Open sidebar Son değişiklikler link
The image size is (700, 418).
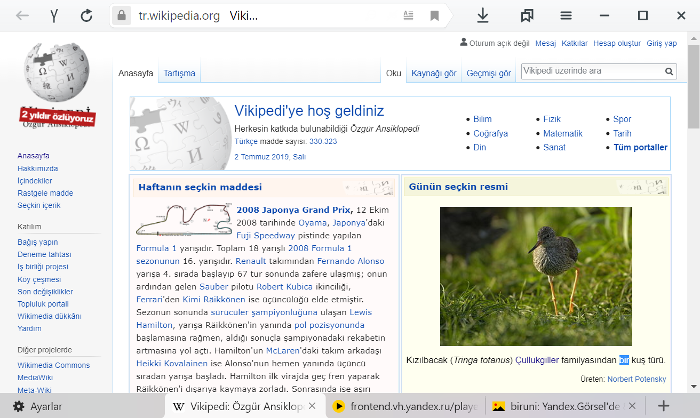point(45,292)
